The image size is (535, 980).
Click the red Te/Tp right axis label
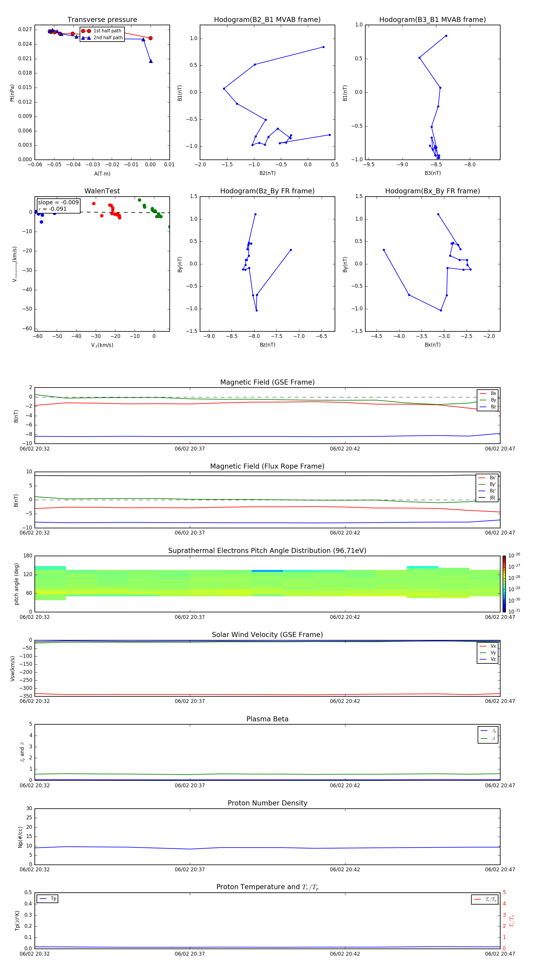512,921
